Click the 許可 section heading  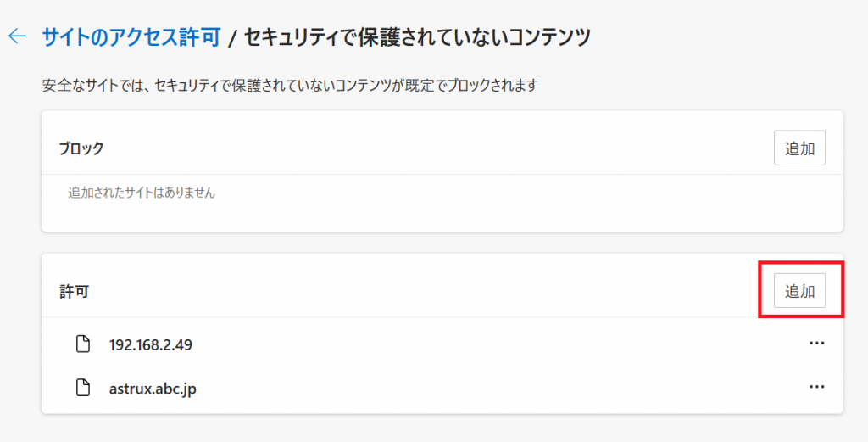(x=75, y=292)
